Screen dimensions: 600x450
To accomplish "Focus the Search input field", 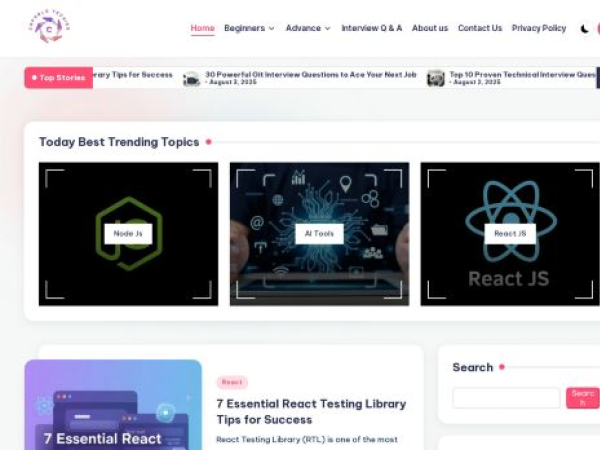I will (506, 398).
